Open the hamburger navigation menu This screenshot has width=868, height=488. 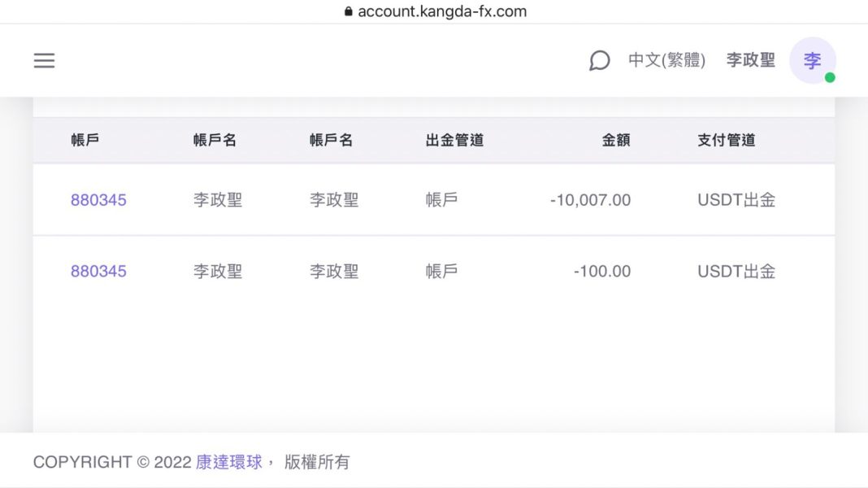pyautogui.click(x=44, y=61)
